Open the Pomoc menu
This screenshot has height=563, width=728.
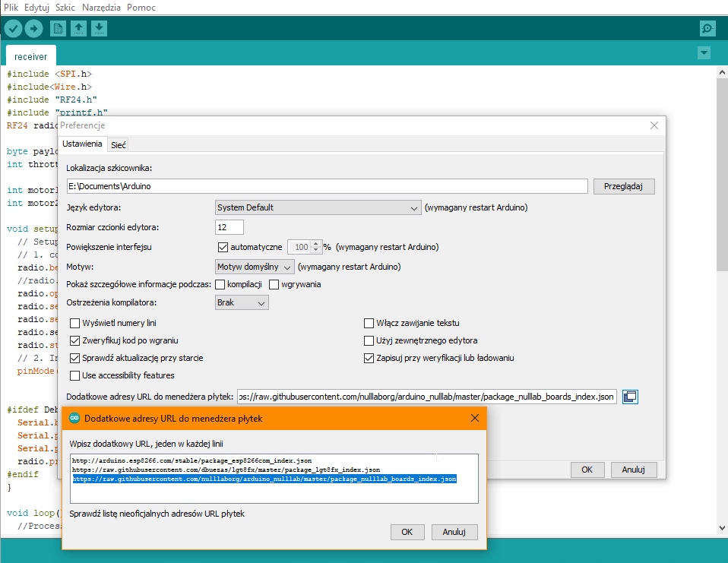pos(141,8)
